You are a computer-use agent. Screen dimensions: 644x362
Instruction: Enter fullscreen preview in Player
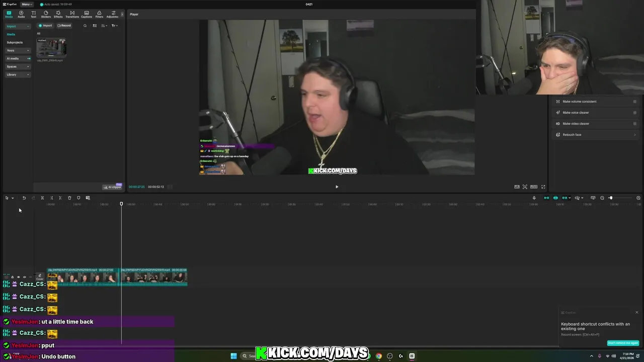point(543,187)
